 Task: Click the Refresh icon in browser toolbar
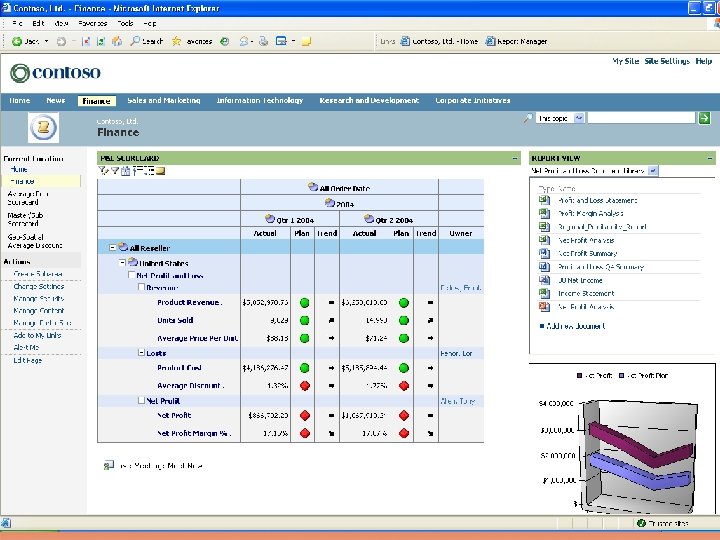click(101, 41)
